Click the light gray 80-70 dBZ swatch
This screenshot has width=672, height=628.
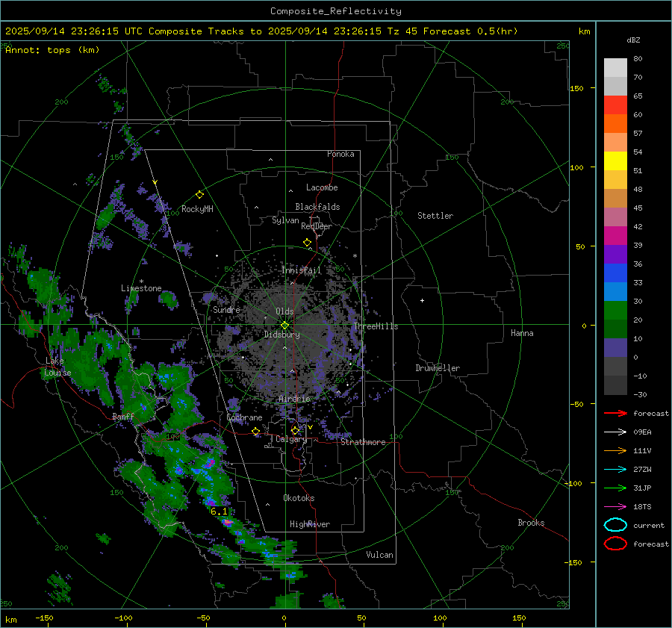pos(615,68)
